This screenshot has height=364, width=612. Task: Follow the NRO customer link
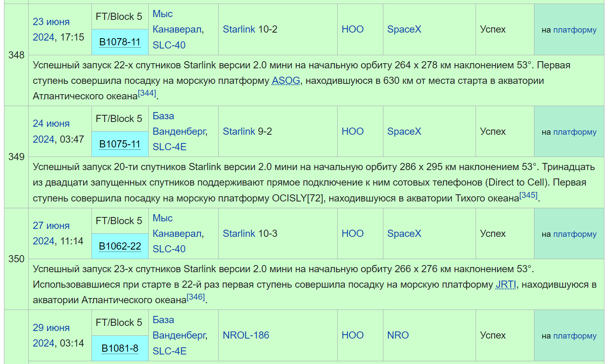(398, 335)
